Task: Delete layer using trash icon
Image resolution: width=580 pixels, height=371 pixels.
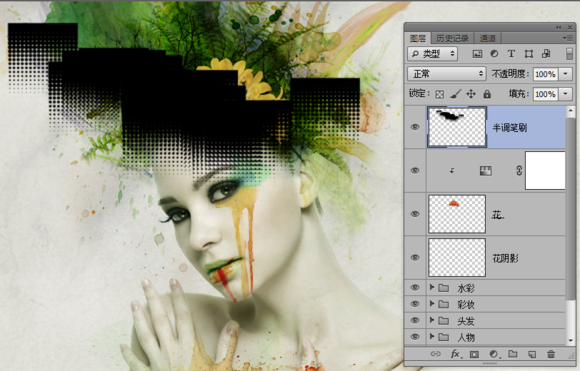Action: pos(551,354)
